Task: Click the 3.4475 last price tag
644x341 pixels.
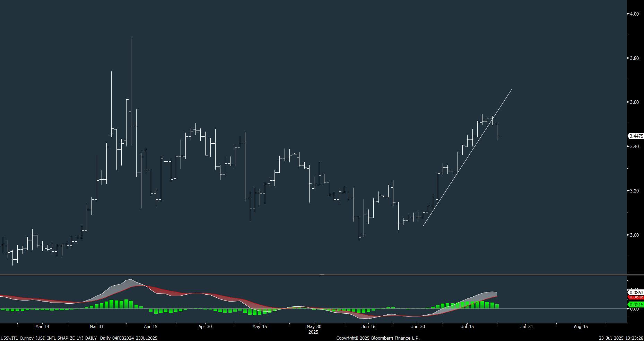Action: (x=636, y=136)
